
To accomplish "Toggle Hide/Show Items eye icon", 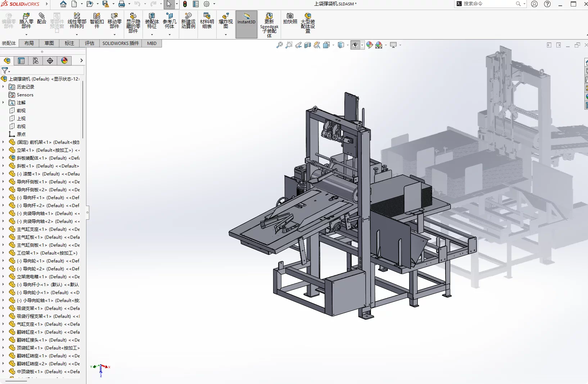I will point(355,45).
